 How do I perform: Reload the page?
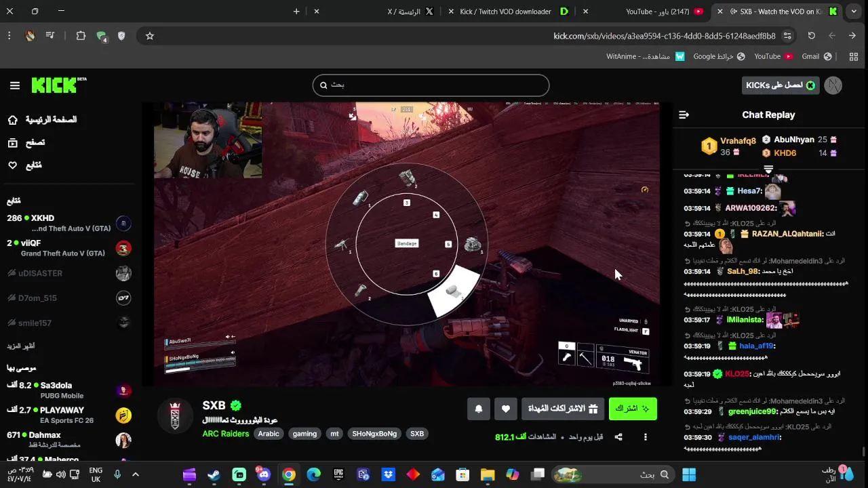click(811, 36)
